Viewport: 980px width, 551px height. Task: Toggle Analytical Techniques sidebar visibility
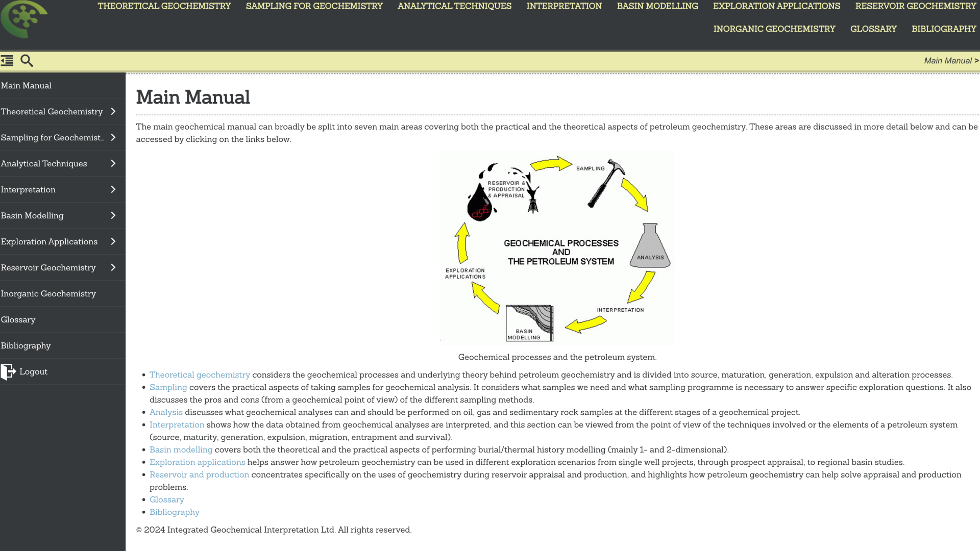pyautogui.click(x=113, y=163)
